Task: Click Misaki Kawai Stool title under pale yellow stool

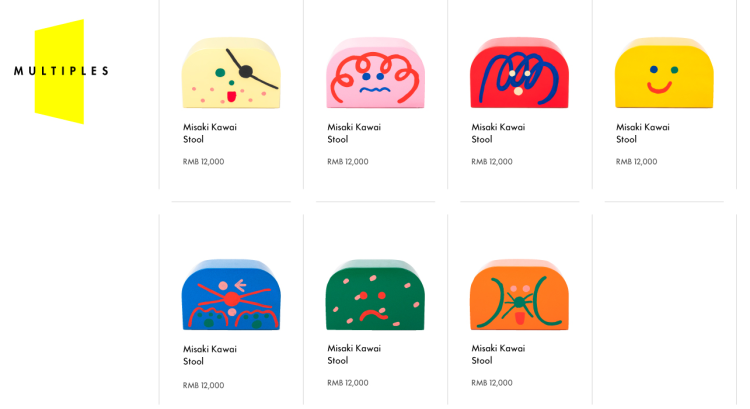Action: pyautogui.click(x=210, y=133)
